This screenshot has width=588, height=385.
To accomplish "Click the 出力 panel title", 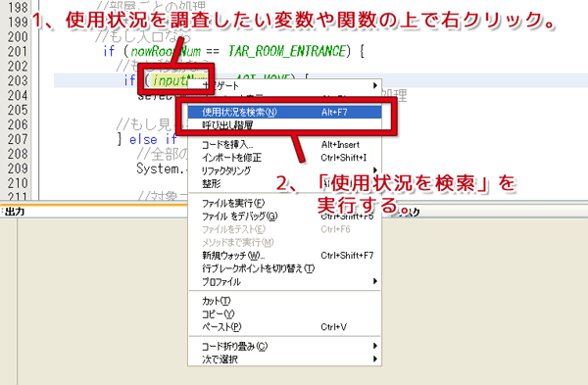I will pyautogui.click(x=15, y=212).
